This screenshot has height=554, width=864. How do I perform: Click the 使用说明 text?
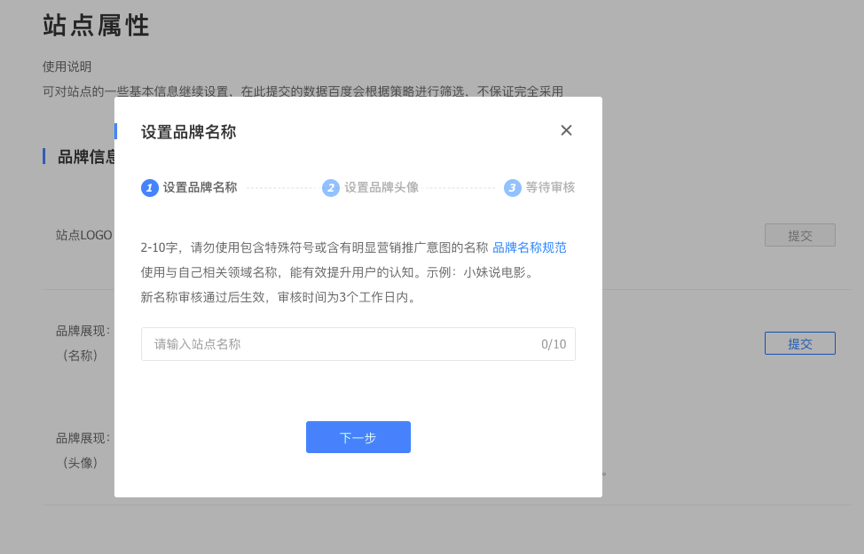67,67
